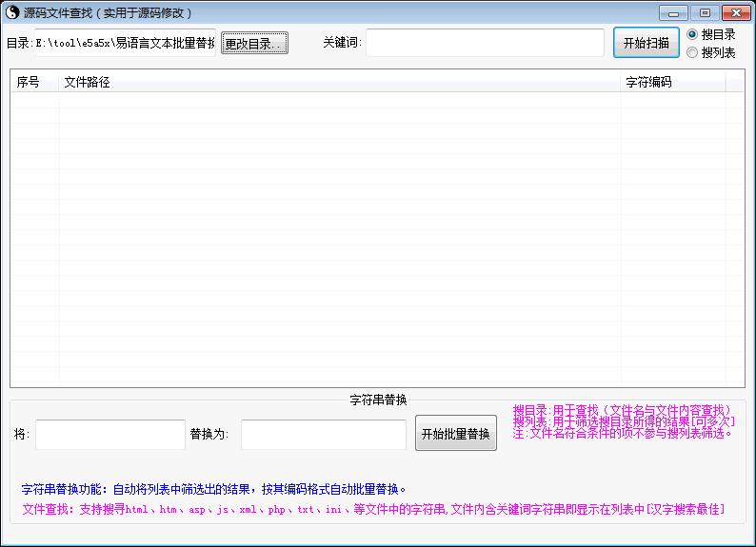Maximize the 源码文件查找 window
The image size is (756, 547).
[704, 12]
